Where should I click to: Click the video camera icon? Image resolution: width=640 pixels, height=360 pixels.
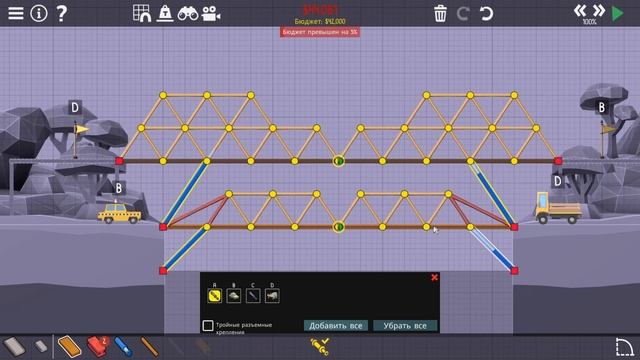pos(211,13)
